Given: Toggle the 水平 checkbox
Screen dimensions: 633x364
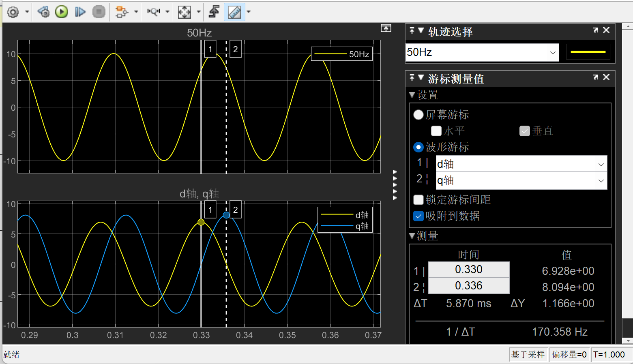Looking at the screenshot, I should tap(436, 131).
